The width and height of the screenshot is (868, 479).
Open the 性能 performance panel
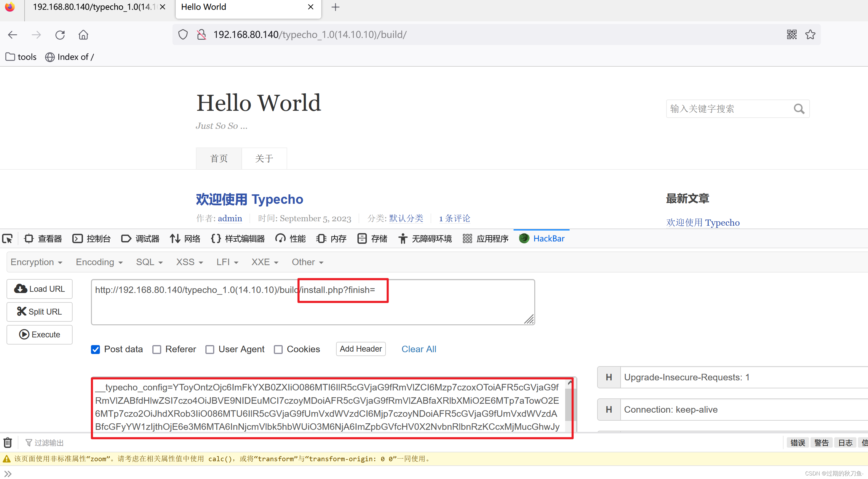(x=290, y=239)
